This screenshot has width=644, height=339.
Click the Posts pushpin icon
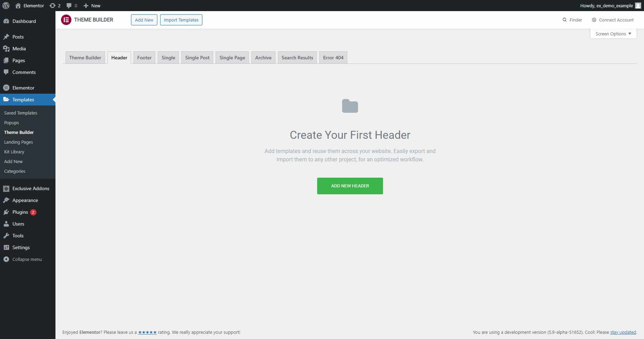(6, 37)
